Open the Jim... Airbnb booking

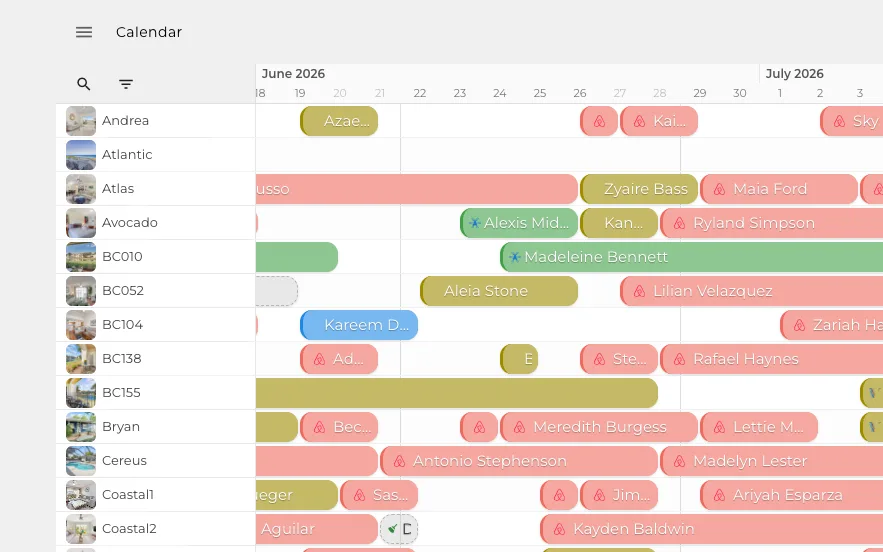tap(619, 495)
